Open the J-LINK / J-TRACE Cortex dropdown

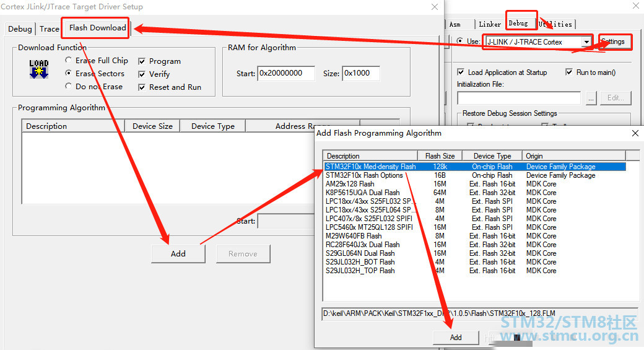(x=586, y=42)
